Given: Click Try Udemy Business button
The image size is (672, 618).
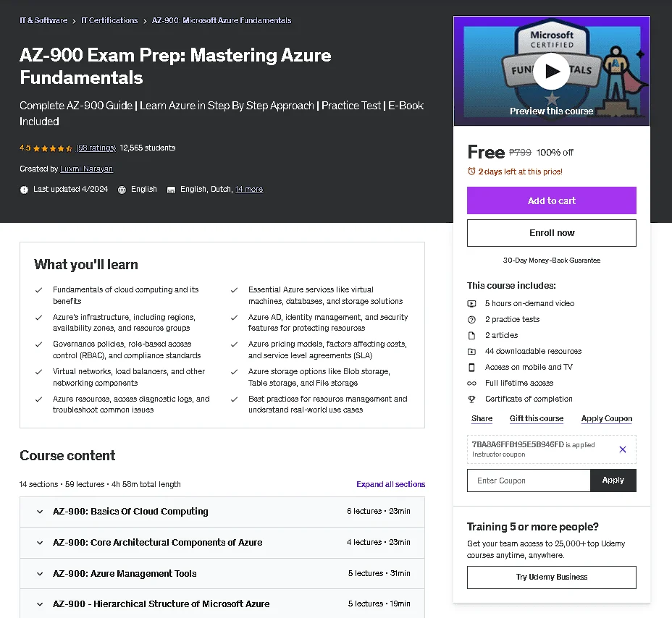Looking at the screenshot, I should pos(552,577).
